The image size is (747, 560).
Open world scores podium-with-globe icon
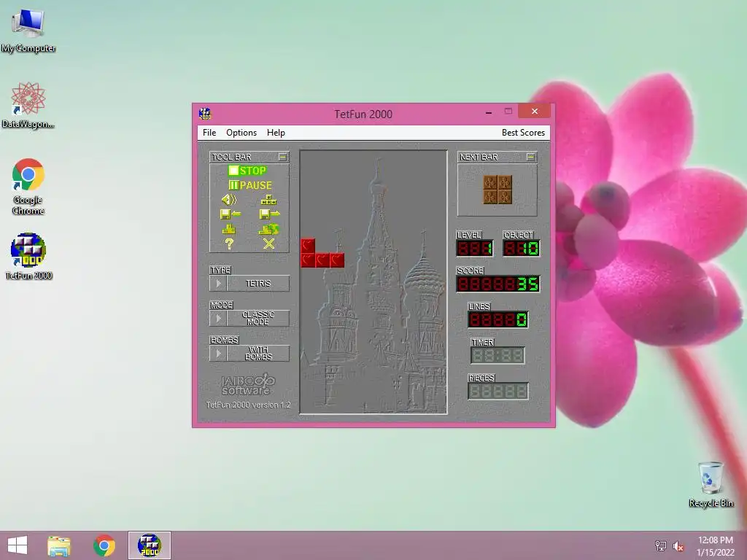tap(268, 229)
